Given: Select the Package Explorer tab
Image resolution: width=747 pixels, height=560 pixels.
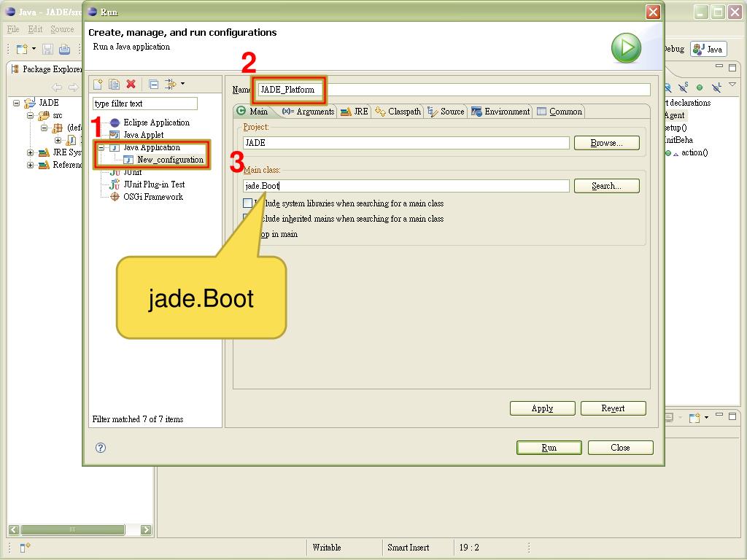Looking at the screenshot, I should (x=46, y=69).
